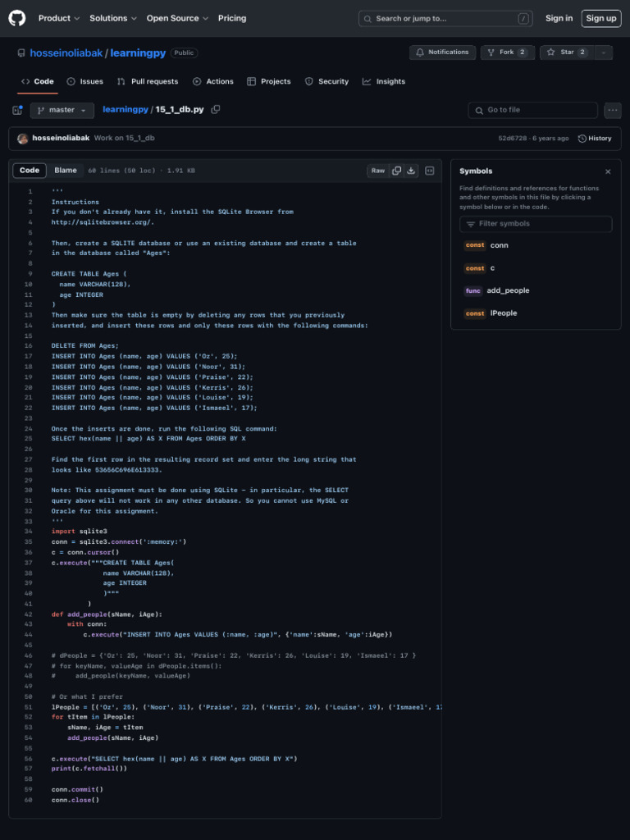Click line number 42

[x=28, y=614]
